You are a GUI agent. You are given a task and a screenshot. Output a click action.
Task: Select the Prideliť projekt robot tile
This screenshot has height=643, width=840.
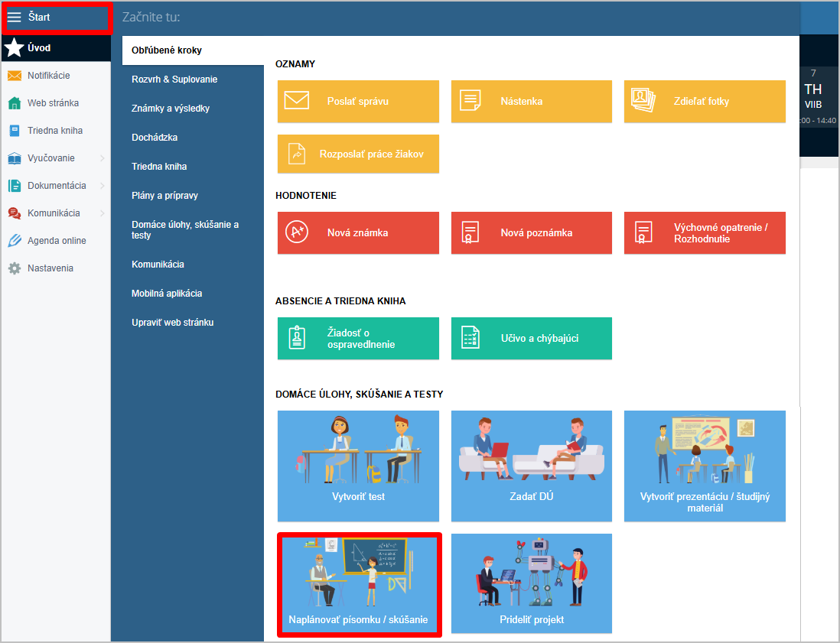coord(531,583)
